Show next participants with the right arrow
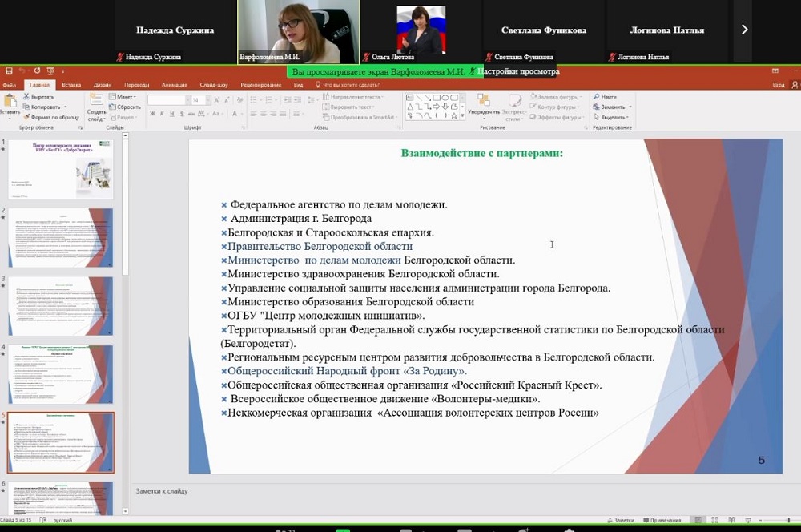 click(x=744, y=30)
